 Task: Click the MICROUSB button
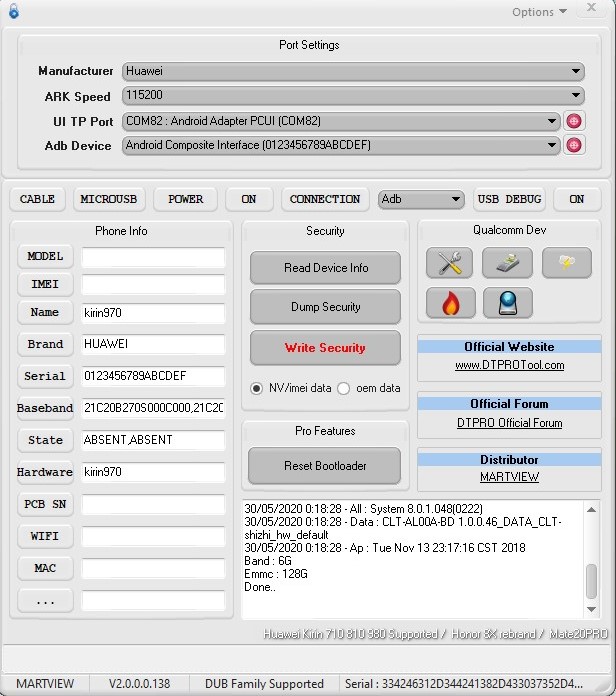pos(109,199)
